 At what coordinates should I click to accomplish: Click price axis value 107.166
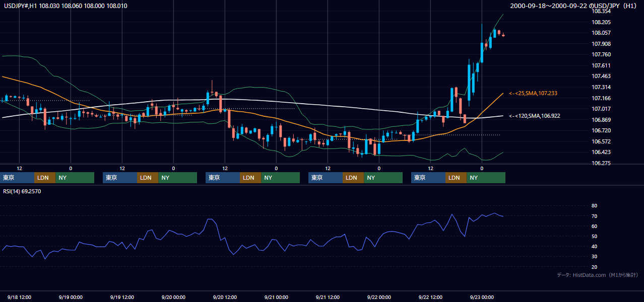click(x=602, y=98)
